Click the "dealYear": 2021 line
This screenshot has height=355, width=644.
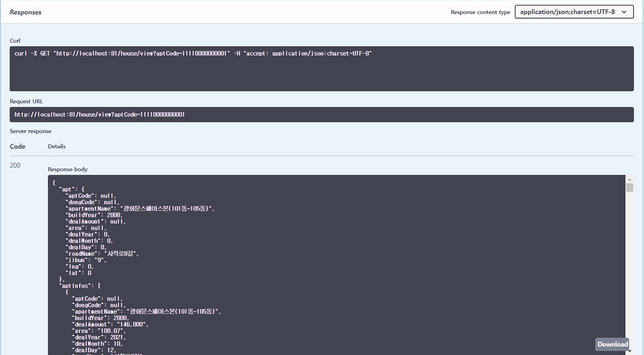pyautogui.click(x=99, y=337)
